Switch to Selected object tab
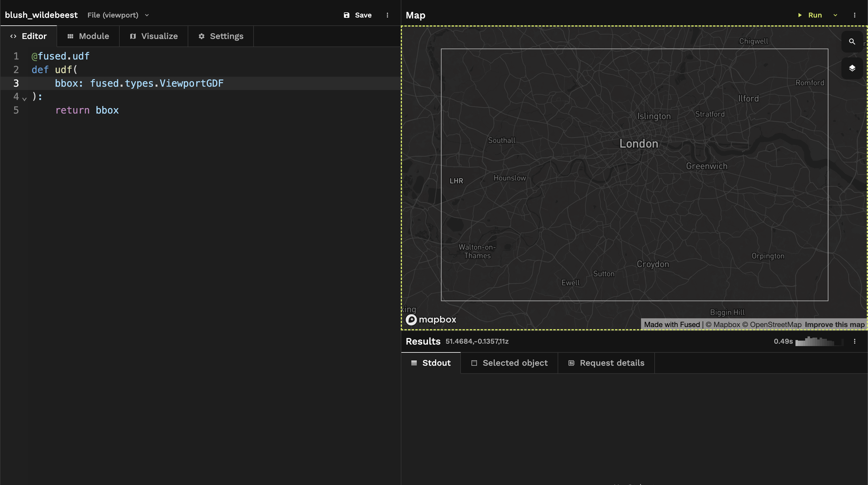The height and width of the screenshot is (485, 868). pyautogui.click(x=509, y=363)
